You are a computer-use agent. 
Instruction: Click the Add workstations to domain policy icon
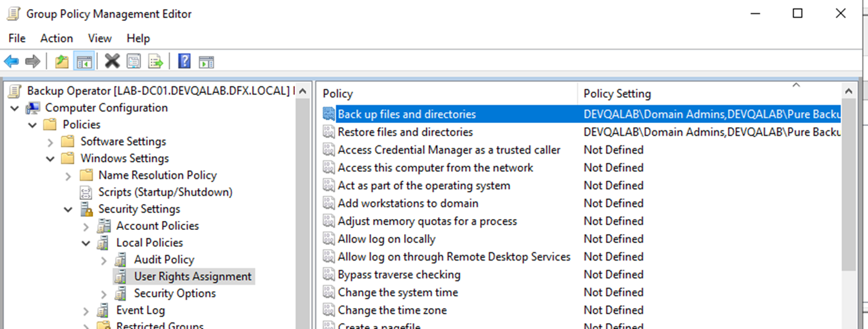[x=329, y=204]
